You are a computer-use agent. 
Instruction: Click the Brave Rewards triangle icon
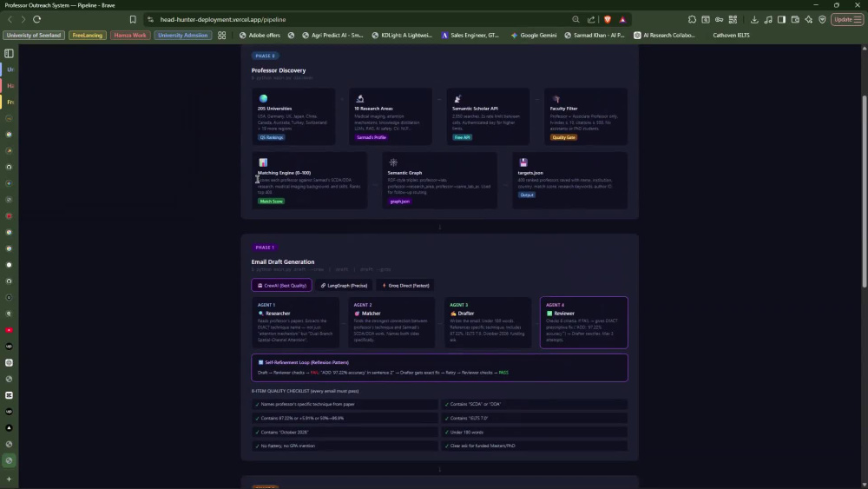click(622, 19)
